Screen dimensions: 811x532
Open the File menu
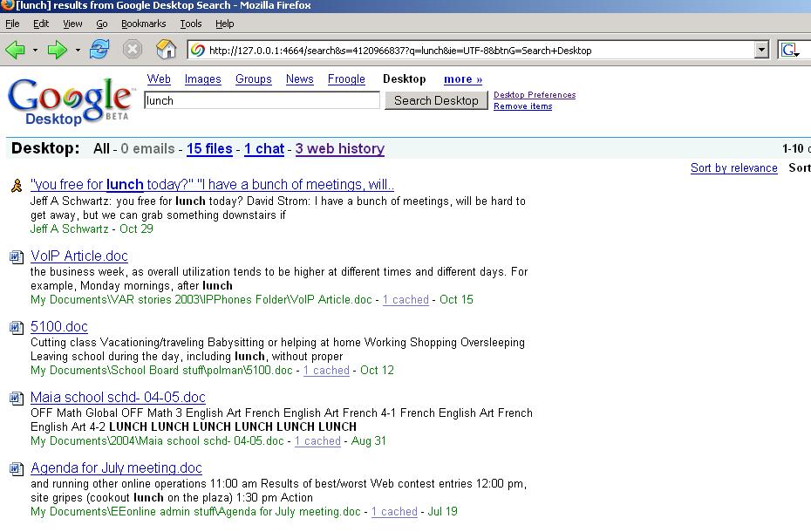12,24
